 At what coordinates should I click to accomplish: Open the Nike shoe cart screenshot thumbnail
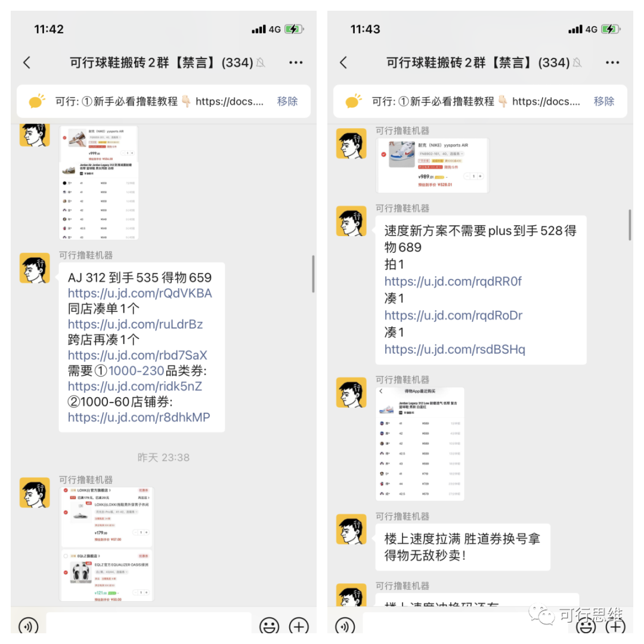(432, 166)
